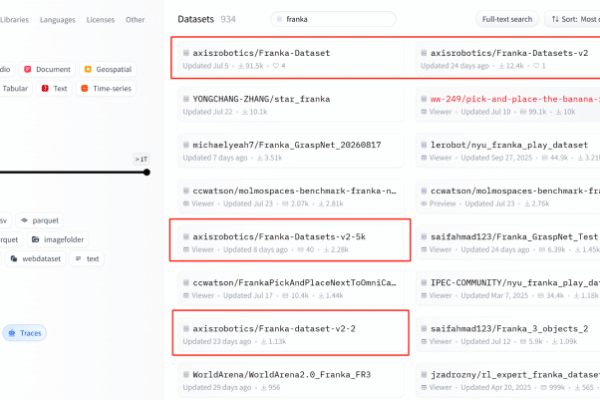Open the Languages filter tab
Screen dimensions: 600x400
coord(57,20)
